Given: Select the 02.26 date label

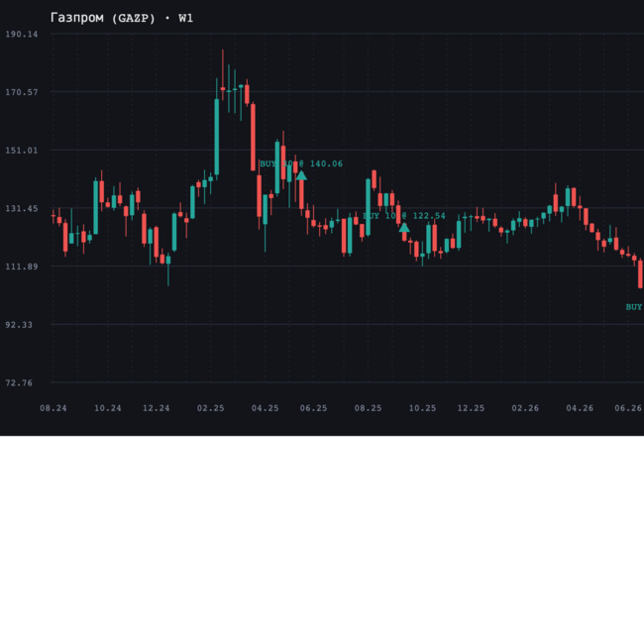Looking at the screenshot, I should 525,408.
